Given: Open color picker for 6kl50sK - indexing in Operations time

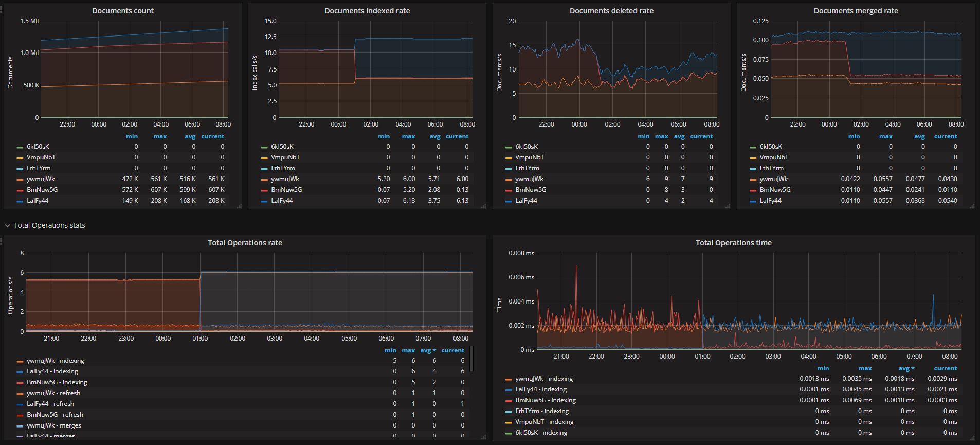Looking at the screenshot, I should pos(509,434).
